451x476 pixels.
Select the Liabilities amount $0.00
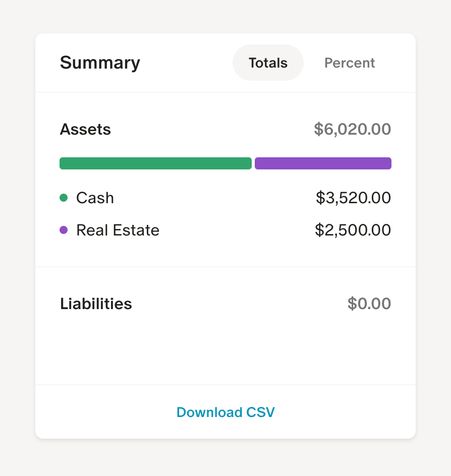point(369,304)
